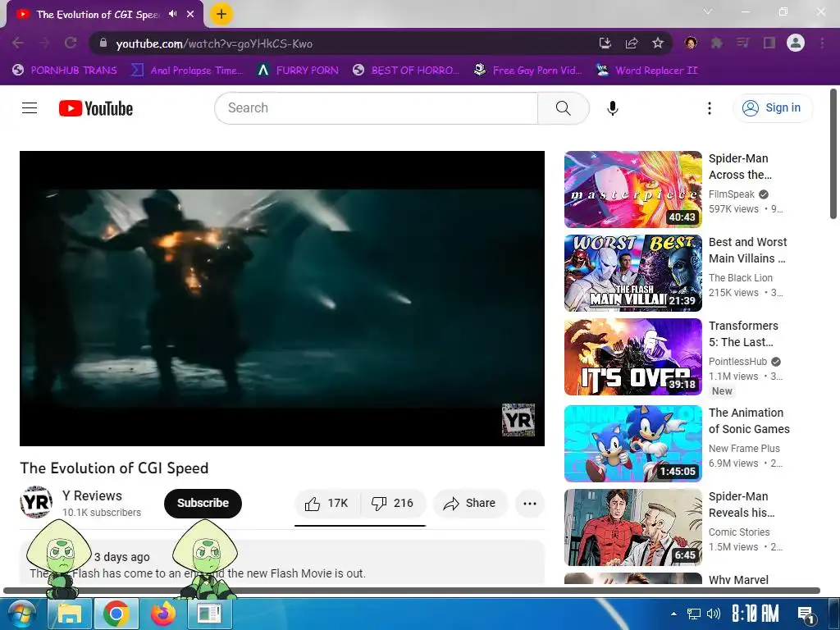Image resolution: width=840 pixels, height=630 pixels.
Task: Start voice search with microphone icon
Action: (612, 108)
